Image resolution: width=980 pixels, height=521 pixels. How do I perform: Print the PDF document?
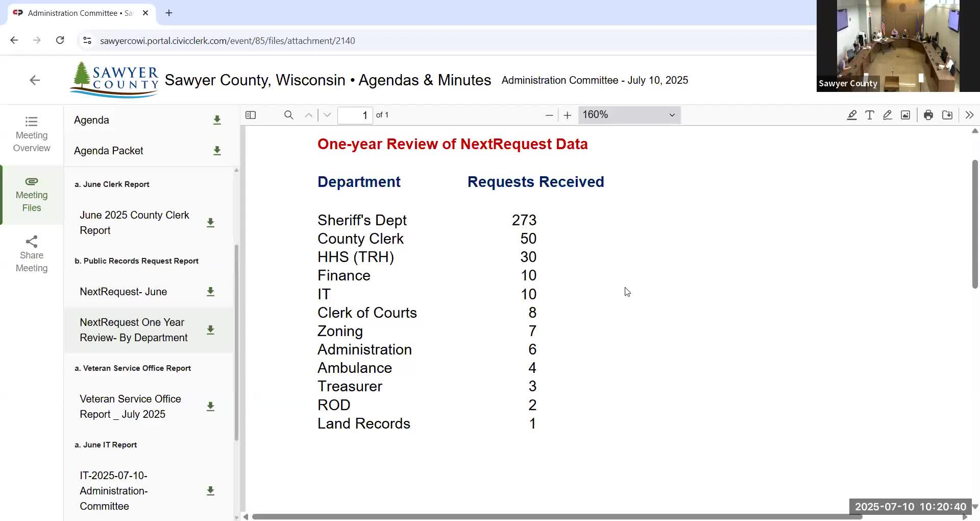coord(928,115)
